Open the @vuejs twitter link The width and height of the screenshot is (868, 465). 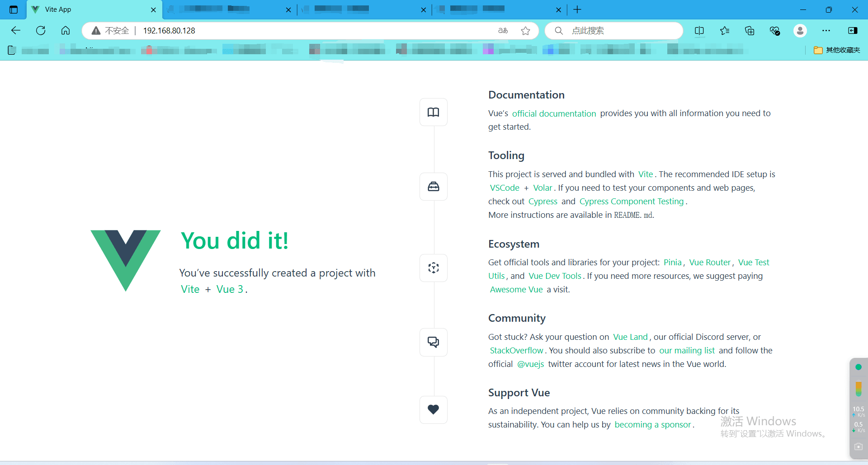pyautogui.click(x=531, y=364)
